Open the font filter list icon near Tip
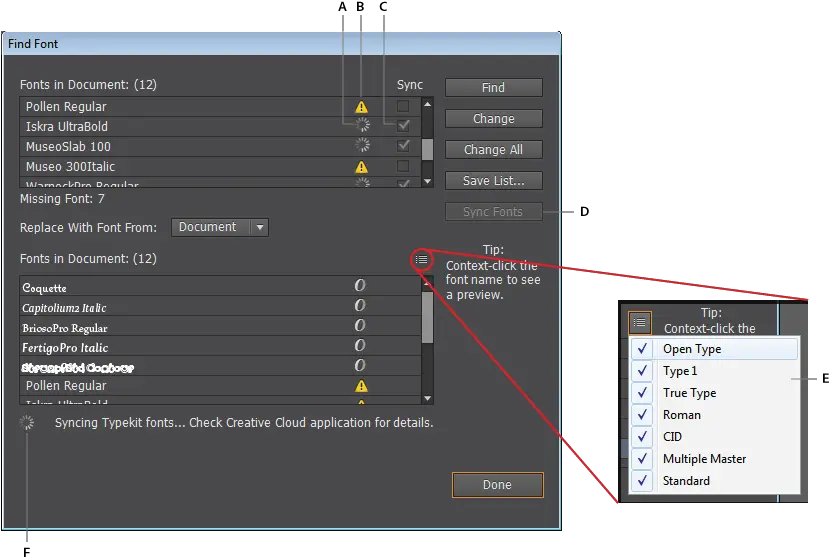The image size is (829, 557). point(421,259)
